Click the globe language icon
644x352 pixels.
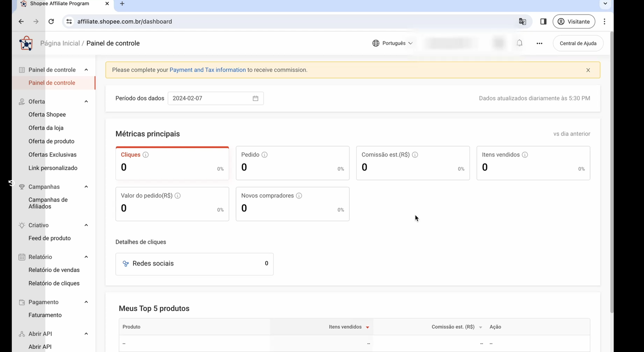tap(376, 43)
